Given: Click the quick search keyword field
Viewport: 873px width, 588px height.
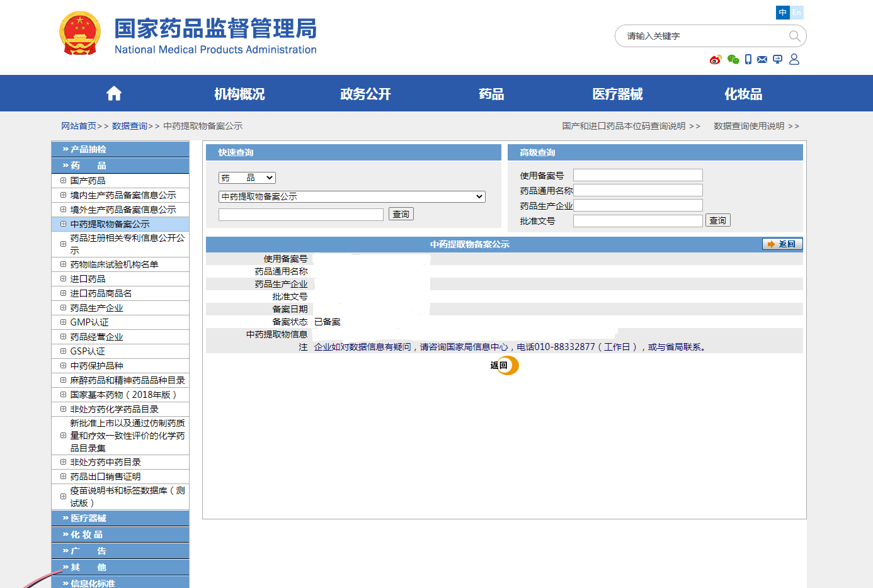Looking at the screenshot, I should point(301,215).
